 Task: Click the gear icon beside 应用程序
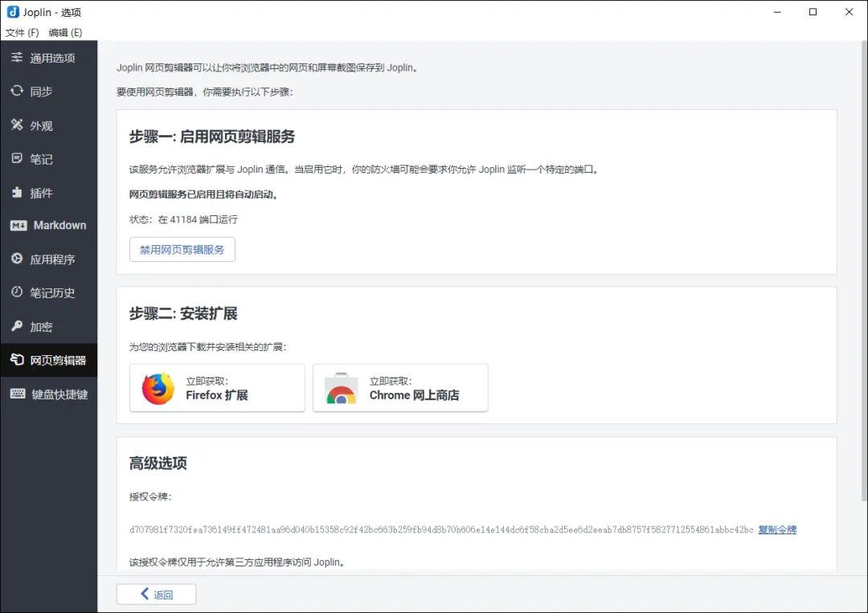coord(17,260)
